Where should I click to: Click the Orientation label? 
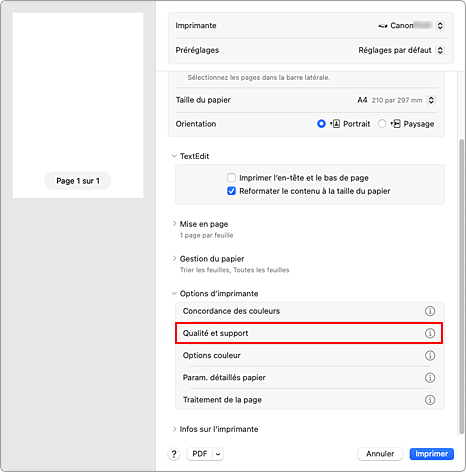196,124
